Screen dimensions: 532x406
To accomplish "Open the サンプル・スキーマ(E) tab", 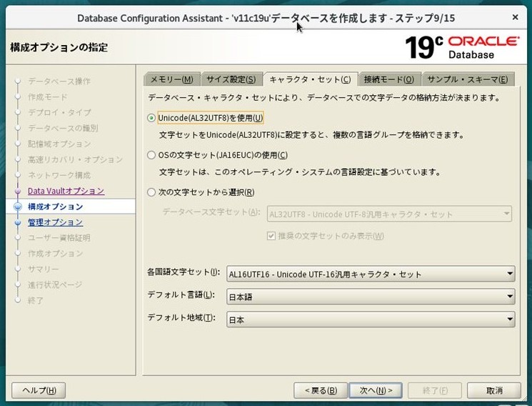I will 468,79.
